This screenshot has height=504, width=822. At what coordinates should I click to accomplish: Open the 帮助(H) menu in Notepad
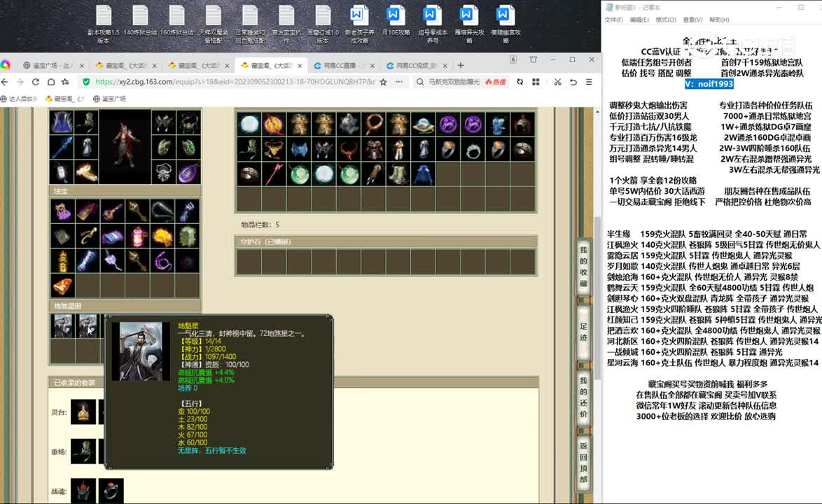[719, 20]
